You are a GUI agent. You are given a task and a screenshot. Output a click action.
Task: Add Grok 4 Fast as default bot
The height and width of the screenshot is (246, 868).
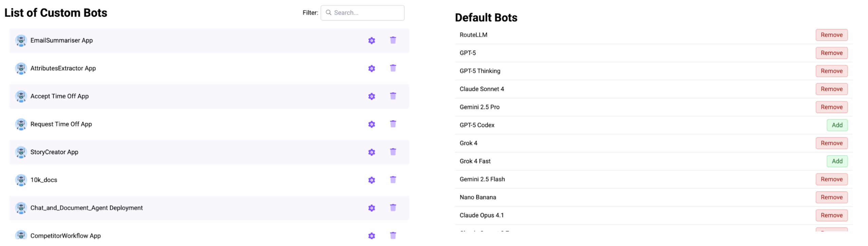[x=837, y=161]
